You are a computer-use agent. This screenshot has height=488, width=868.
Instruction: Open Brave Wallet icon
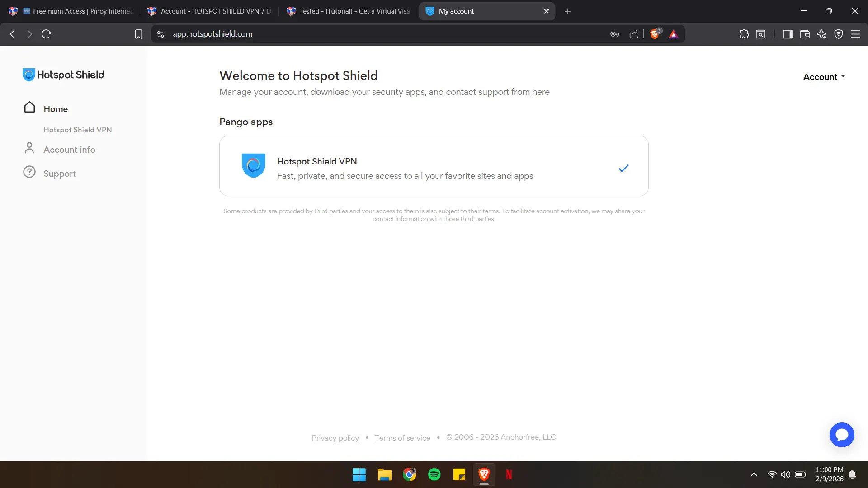pos(805,34)
